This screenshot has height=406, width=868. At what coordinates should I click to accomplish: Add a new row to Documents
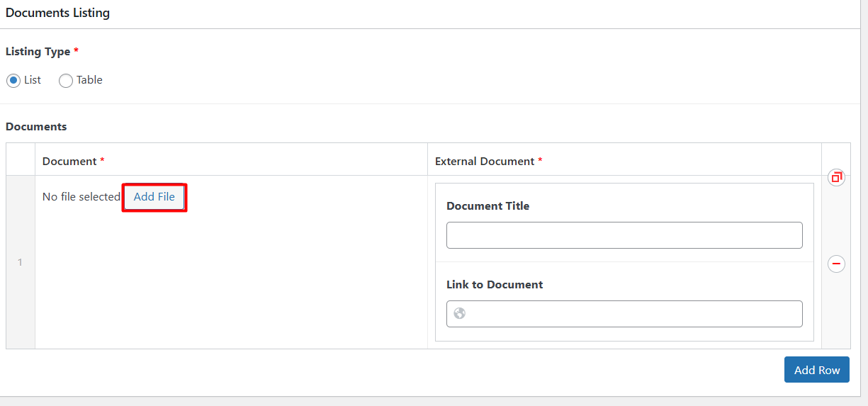pos(816,370)
